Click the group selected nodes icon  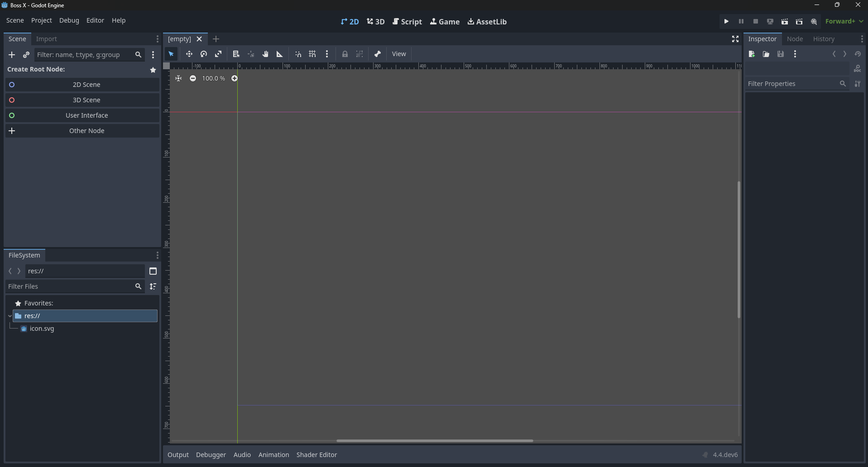[360, 54]
